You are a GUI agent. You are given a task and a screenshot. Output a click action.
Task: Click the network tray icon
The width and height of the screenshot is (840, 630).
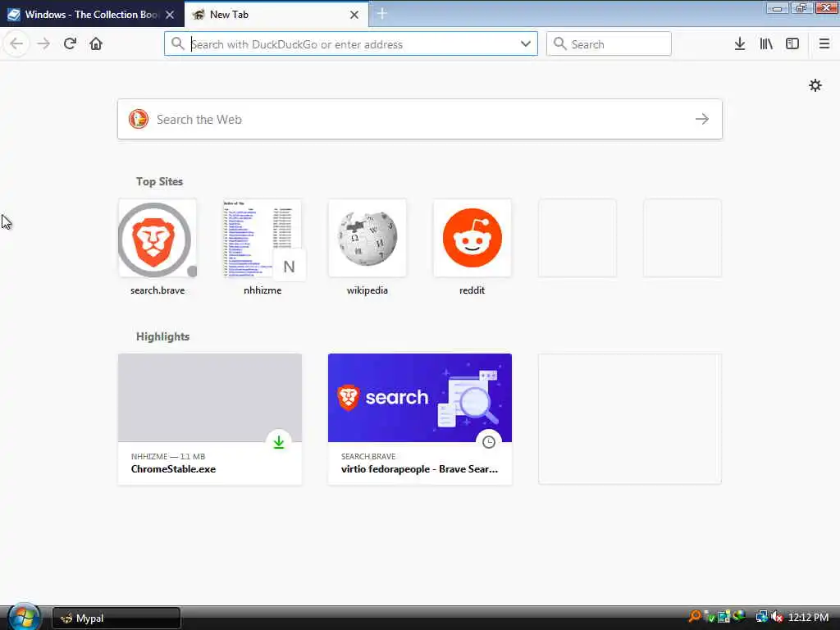pos(761,617)
